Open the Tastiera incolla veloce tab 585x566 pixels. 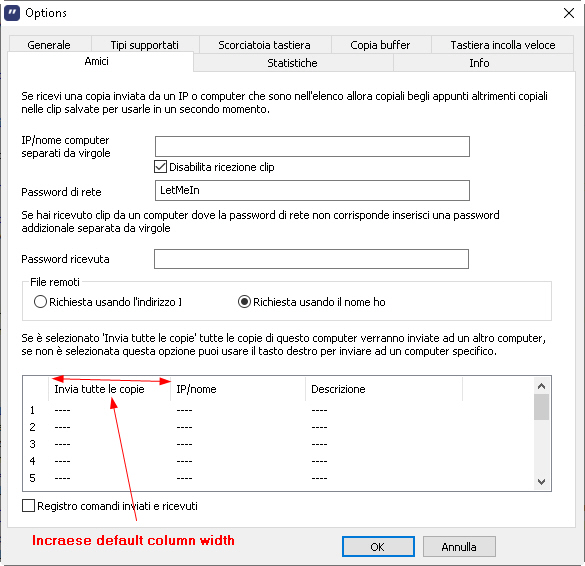point(503,45)
